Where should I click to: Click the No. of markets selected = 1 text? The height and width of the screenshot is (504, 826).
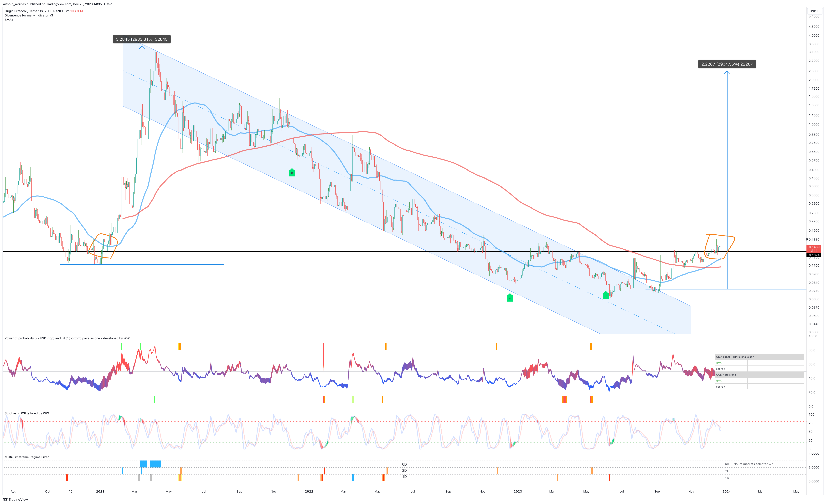(754, 464)
